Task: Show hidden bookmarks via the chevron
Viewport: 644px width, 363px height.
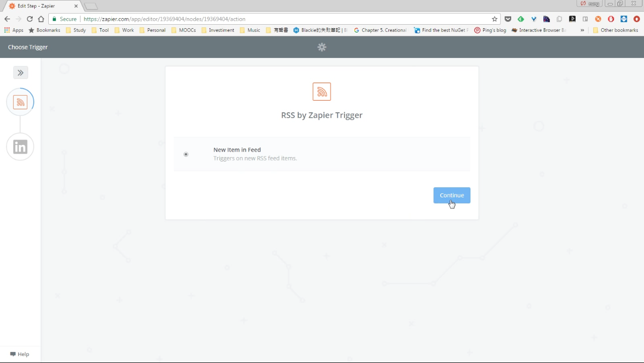Action: point(582,30)
